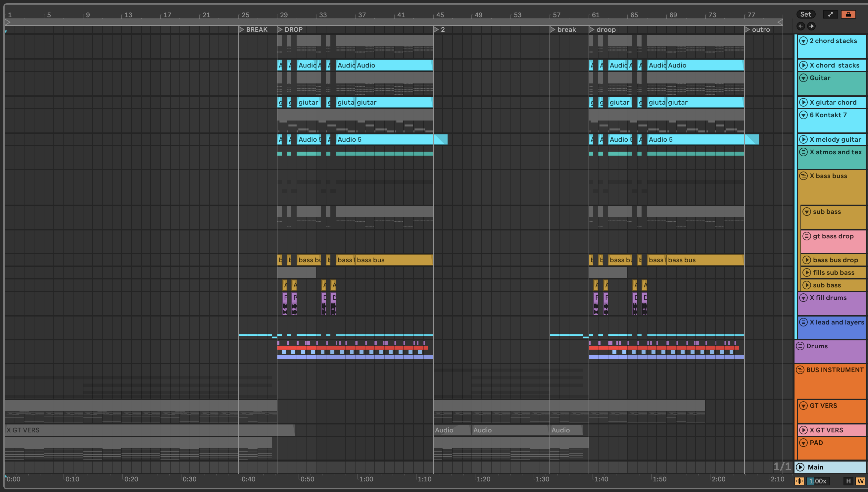Toggle the orange waveform display button
This screenshot has height=492, width=868.
click(799, 481)
